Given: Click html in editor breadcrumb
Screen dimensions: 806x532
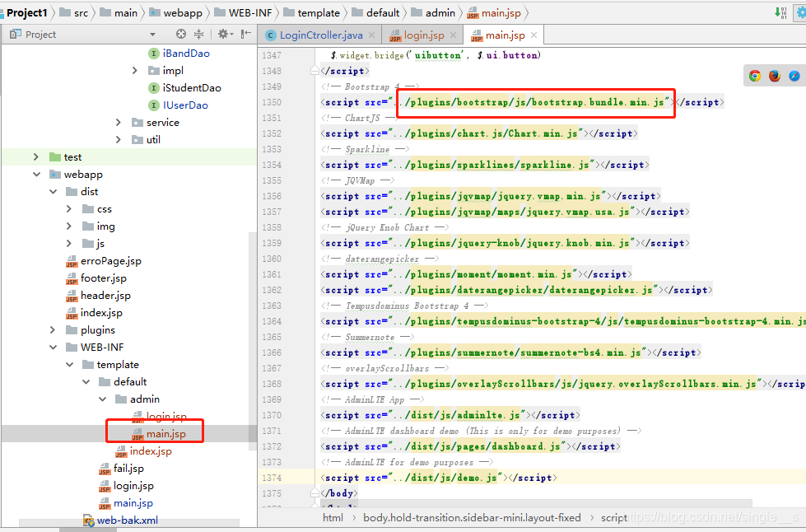Looking at the screenshot, I should click(333, 518).
